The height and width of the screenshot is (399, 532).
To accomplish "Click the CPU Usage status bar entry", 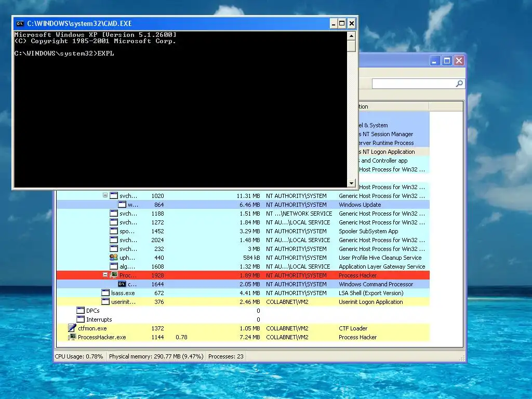I will click(79, 356).
